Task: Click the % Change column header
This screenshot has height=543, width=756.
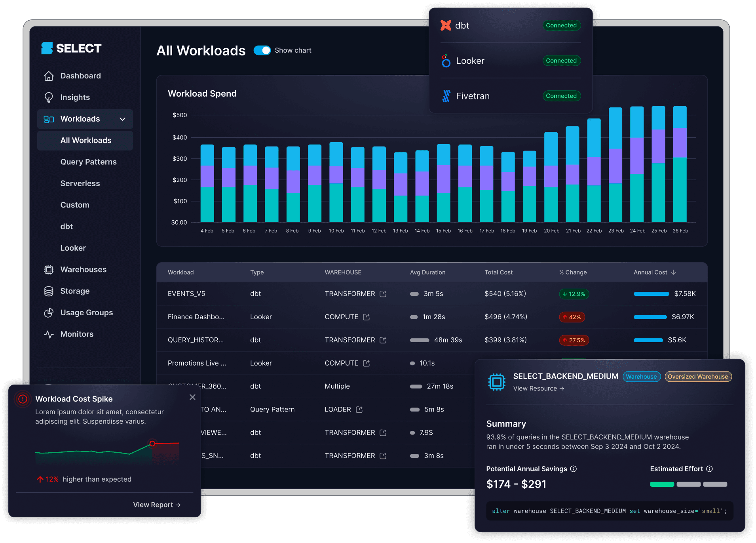Action: pyautogui.click(x=573, y=272)
